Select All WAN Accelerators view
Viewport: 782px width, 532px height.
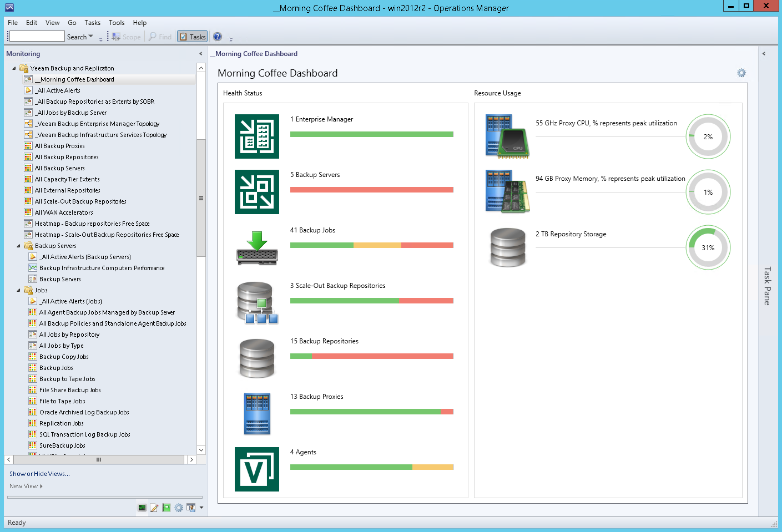pyautogui.click(x=64, y=212)
